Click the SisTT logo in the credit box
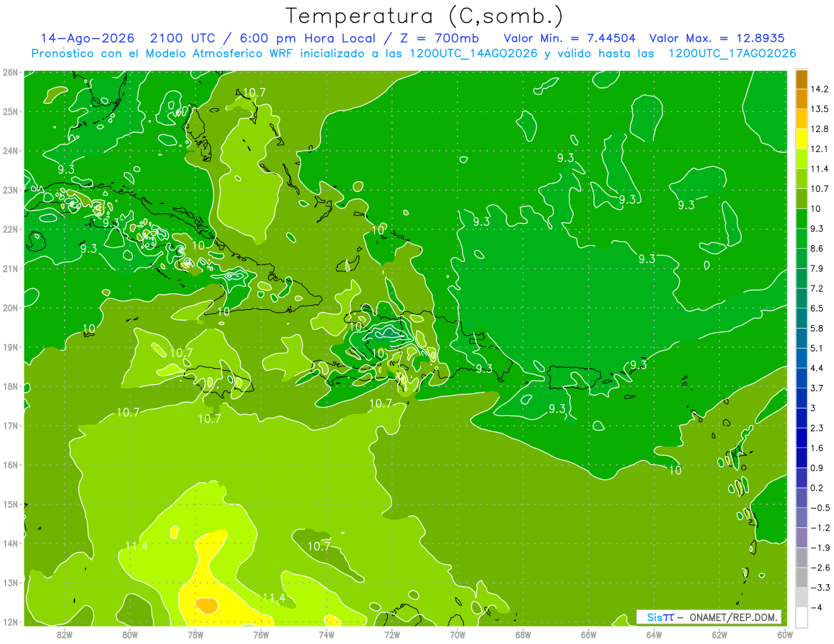 coord(660,617)
